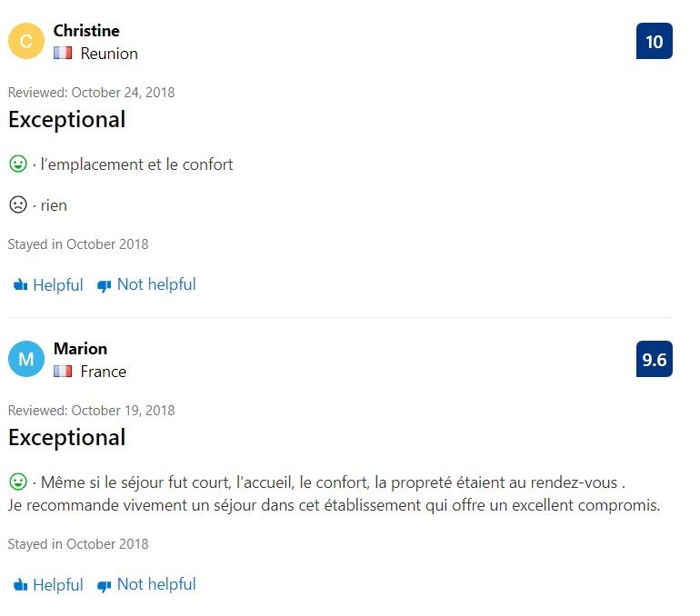700x616 pixels.
Task: Click the score badge showing 10
Action: point(655,41)
